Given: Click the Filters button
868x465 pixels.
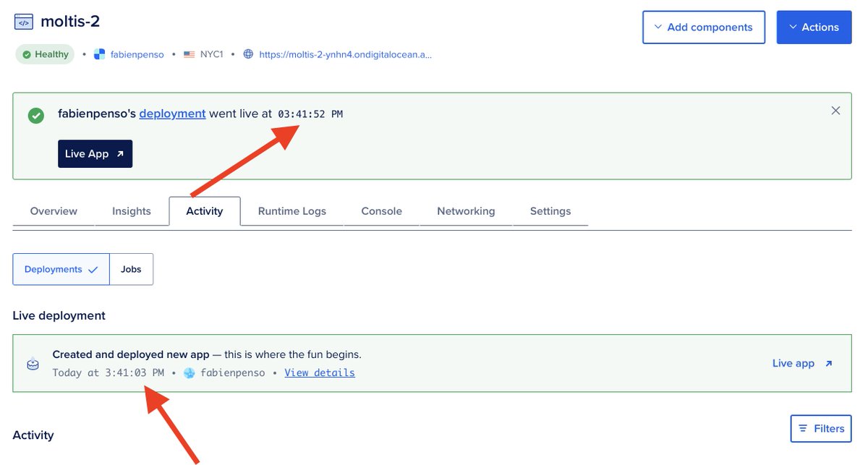Looking at the screenshot, I should coord(821,429).
